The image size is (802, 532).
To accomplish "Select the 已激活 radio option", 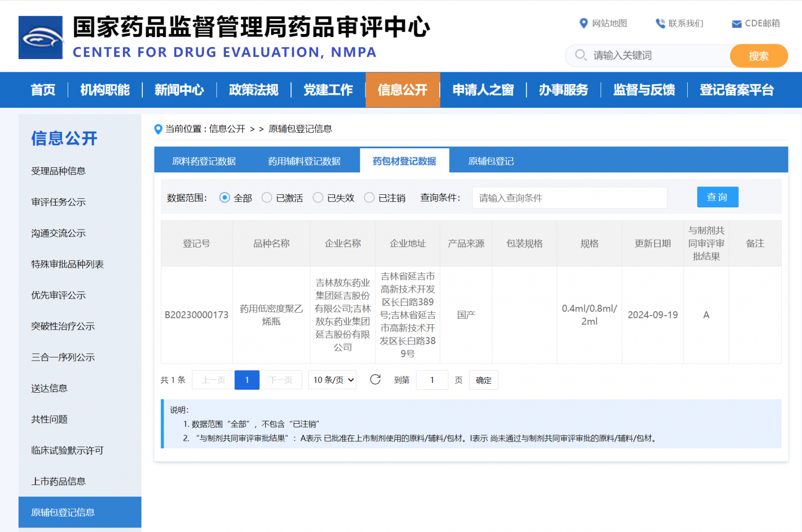I will 267,198.
